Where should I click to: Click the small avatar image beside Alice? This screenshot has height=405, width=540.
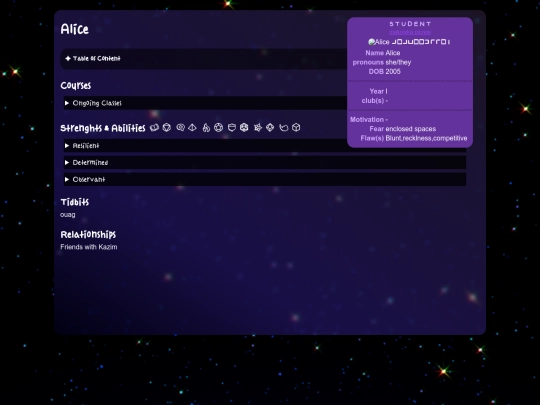(x=371, y=42)
